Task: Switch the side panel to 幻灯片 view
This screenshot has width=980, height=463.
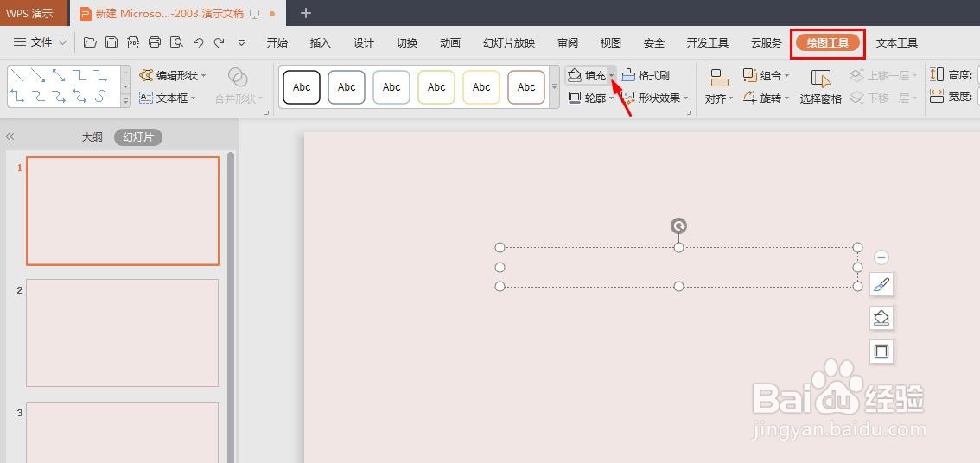Action: [138, 137]
